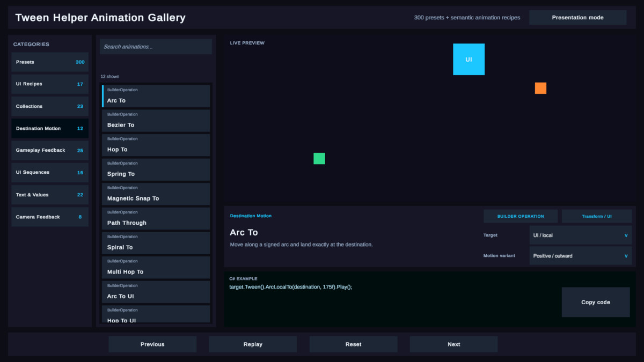Go to the Previous animation
This screenshot has height=362, width=644.
(x=152, y=344)
